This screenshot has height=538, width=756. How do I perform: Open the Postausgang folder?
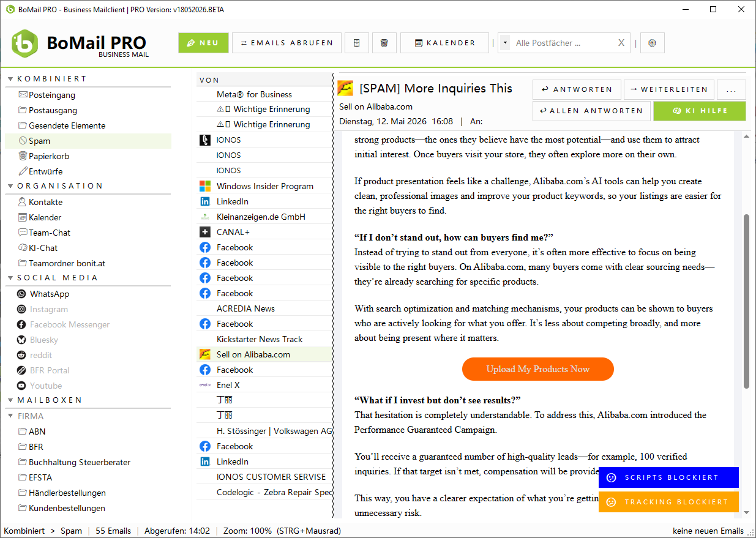[x=88, y=110]
